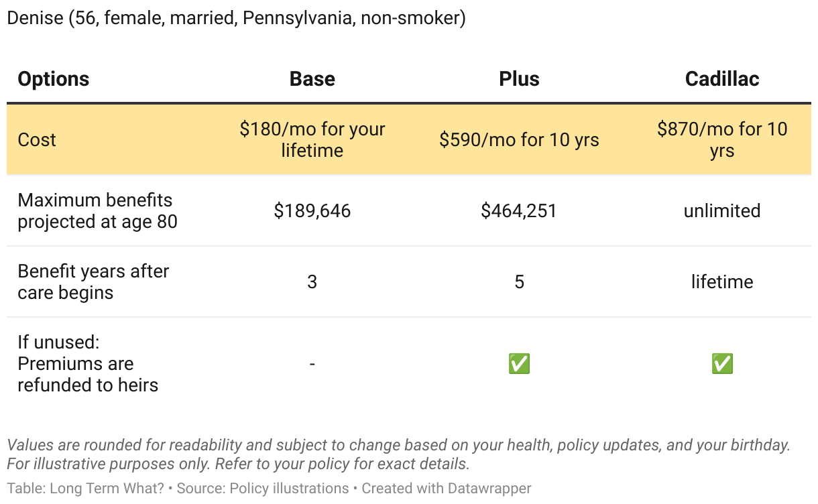Viewport: 818px width, 504px height.
Task: Click the yellow Cost row label
Action: [x=37, y=139]
